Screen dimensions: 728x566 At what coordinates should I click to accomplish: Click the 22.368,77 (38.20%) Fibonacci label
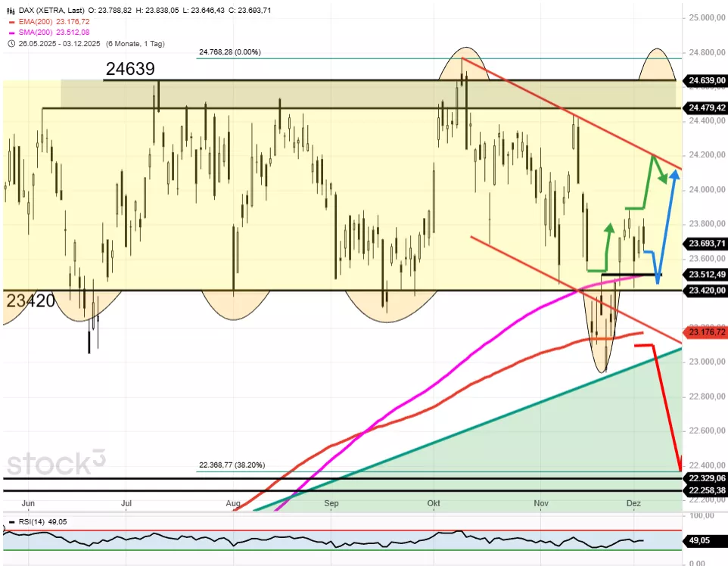click(232, 465)
